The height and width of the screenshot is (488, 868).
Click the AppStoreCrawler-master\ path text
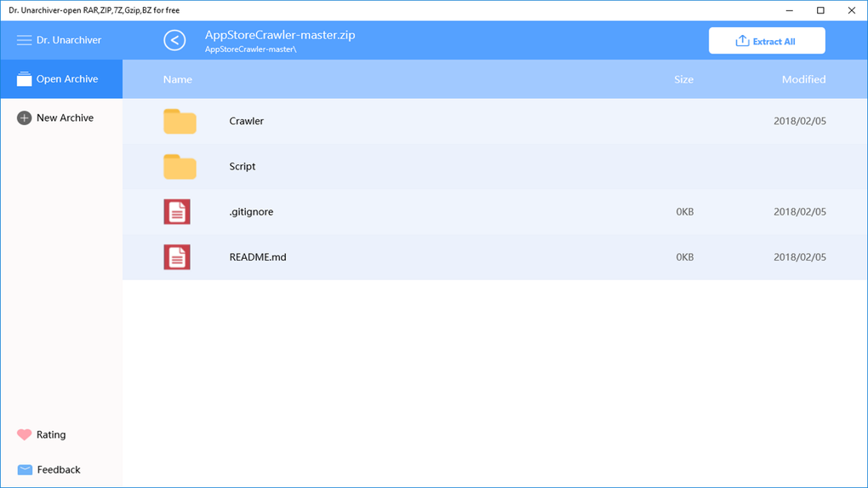251,49
